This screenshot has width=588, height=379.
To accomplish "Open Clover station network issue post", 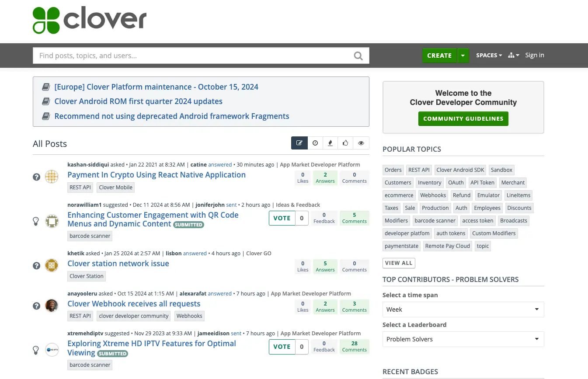I will pos(118,264).
